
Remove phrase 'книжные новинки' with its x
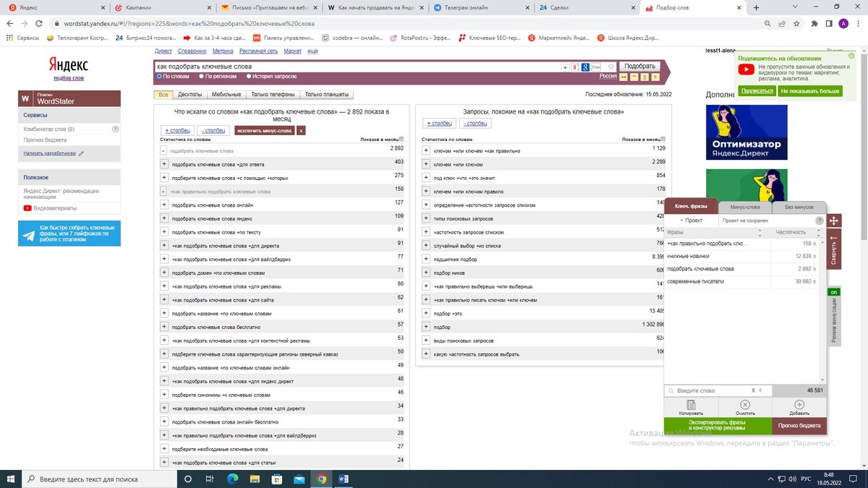click(814, 256)
